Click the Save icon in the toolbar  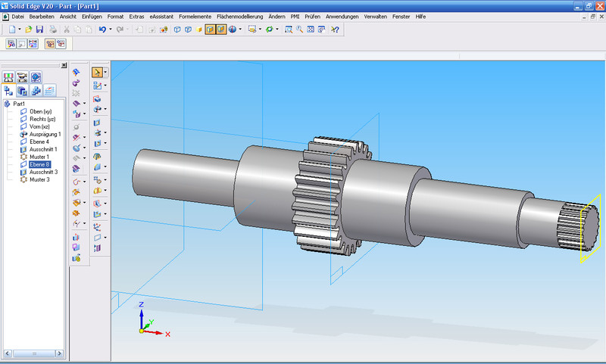point(39,30)
